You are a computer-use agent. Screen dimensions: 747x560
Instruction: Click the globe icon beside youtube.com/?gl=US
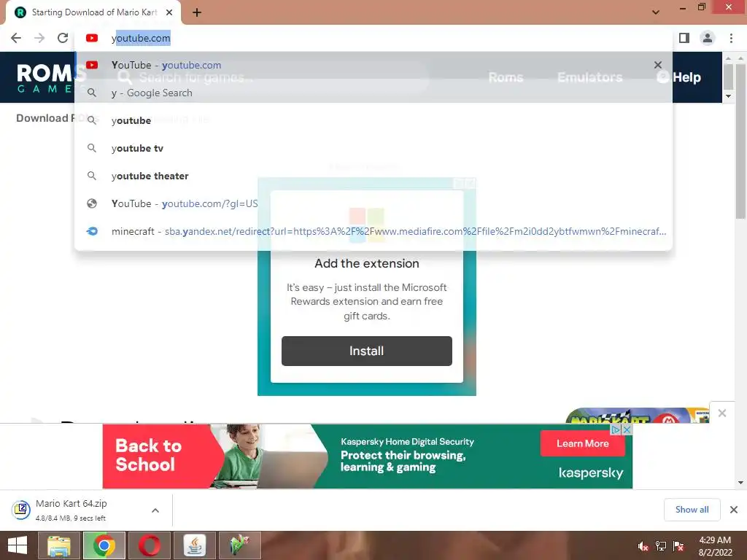[x=92, y=203]
